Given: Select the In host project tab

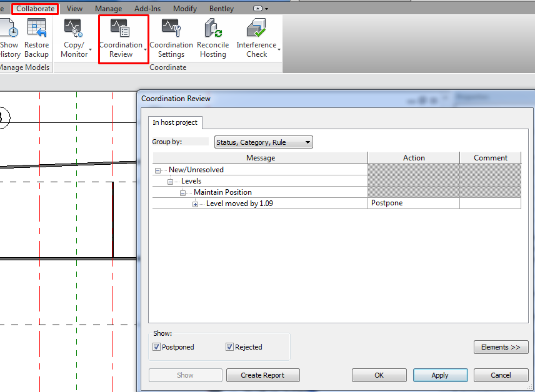Looking at the screenshot, I should (175, 122).
